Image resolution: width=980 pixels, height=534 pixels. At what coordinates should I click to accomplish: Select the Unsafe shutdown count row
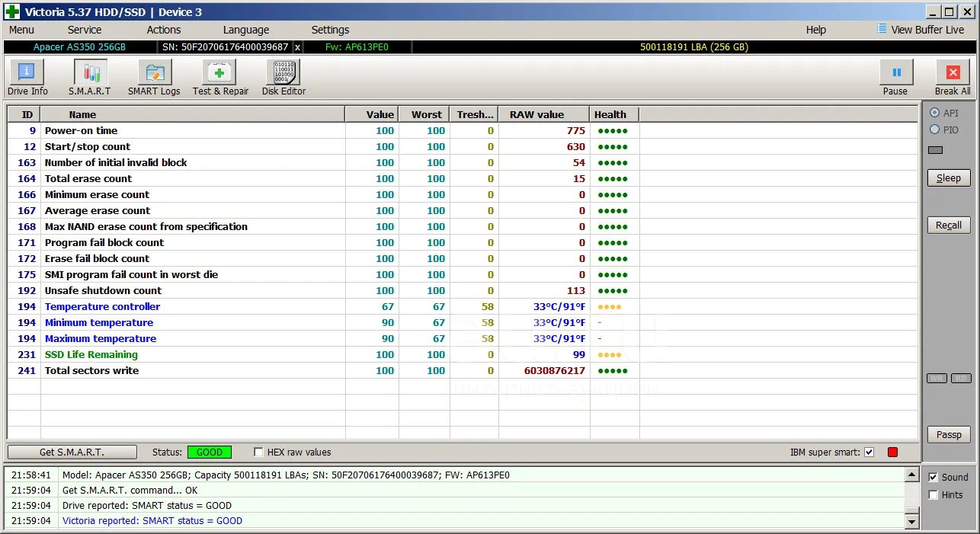point(463,290)
